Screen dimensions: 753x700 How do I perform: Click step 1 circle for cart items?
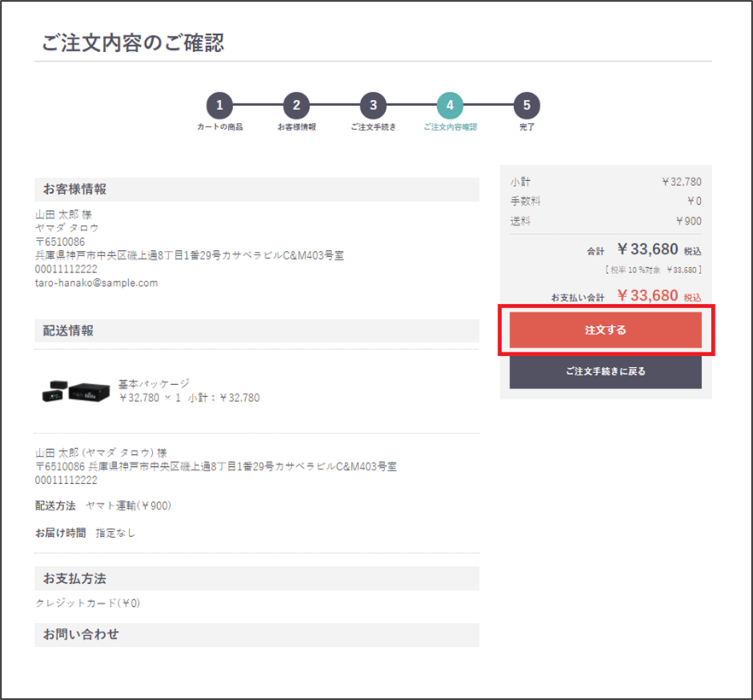click(219, 106)
